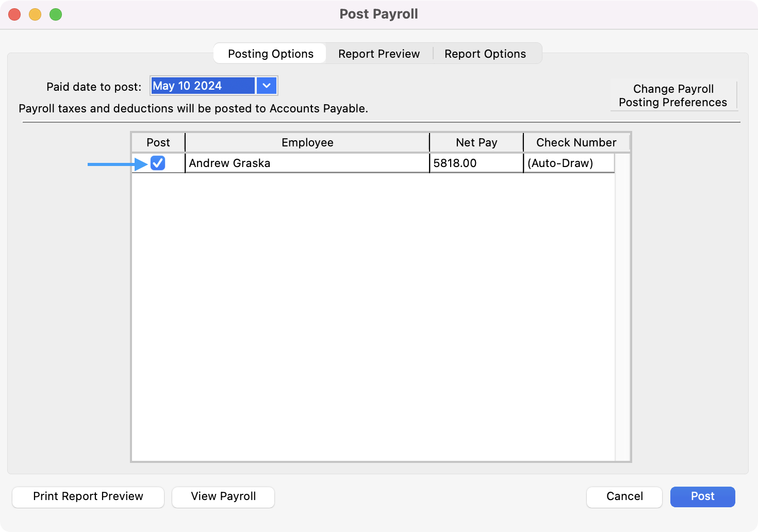
Task: Click the Check Number column header
Action: (576, 142)
